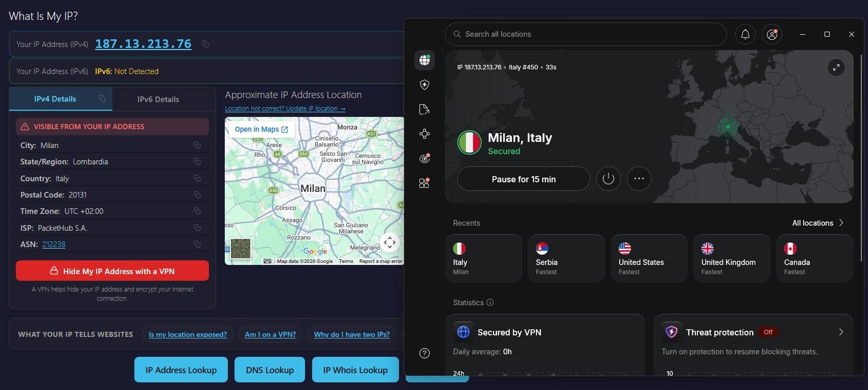Copy the Country value Italy

point(197,178)
